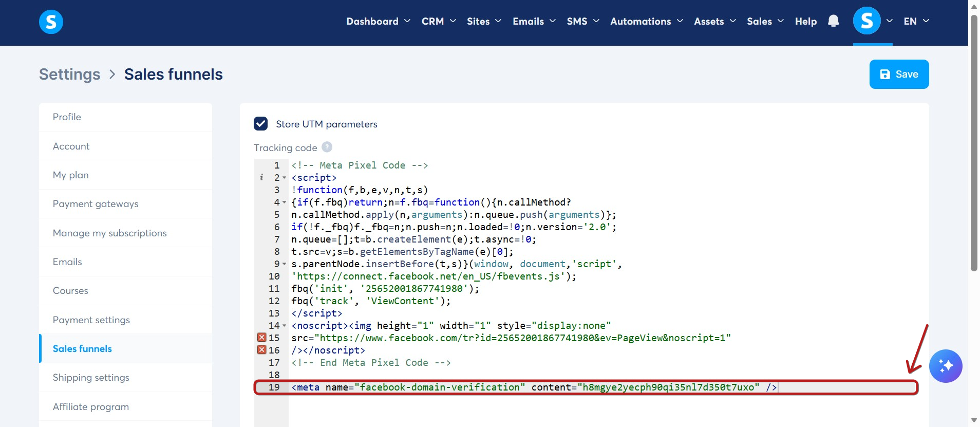Toggle the Store UTM parameters checkbox

[260, 124]
